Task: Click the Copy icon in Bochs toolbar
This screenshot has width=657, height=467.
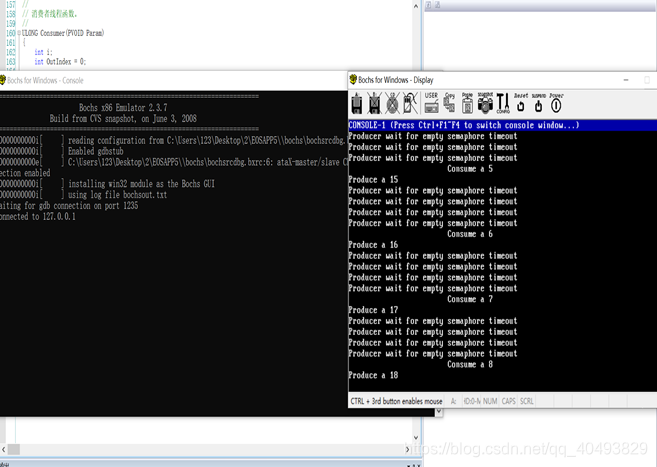Action: (x=450, y=103)
